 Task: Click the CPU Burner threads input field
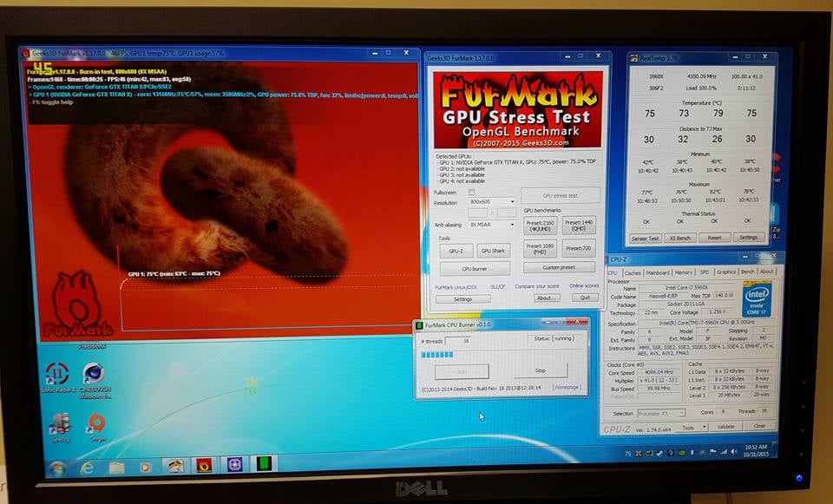[x=458, y=341]
